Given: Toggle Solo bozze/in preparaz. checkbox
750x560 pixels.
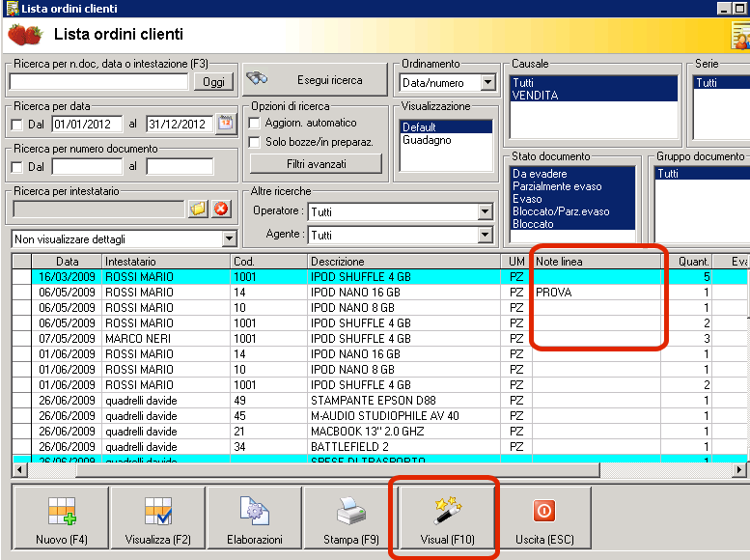Looking at the screenshot, I should tap(255, 142).
